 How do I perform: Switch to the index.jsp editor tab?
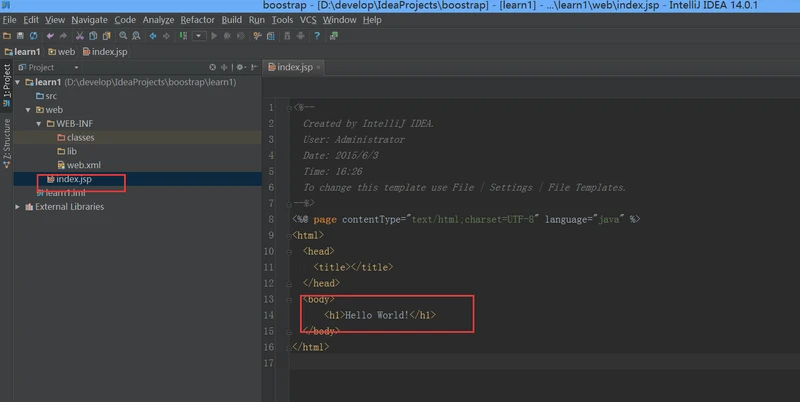tap(290, 67)
